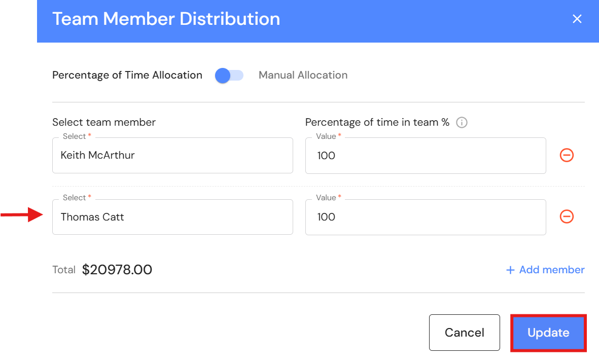
Task: Toggle the Manual Allocation switch
Action: tap(229, 75)
